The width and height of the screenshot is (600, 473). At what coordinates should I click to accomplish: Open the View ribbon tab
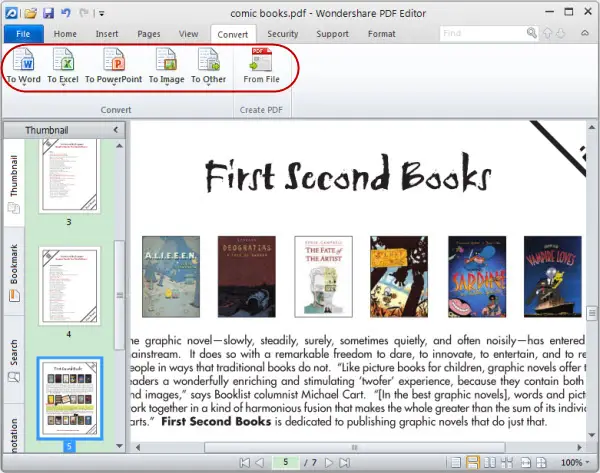point(189,34)
